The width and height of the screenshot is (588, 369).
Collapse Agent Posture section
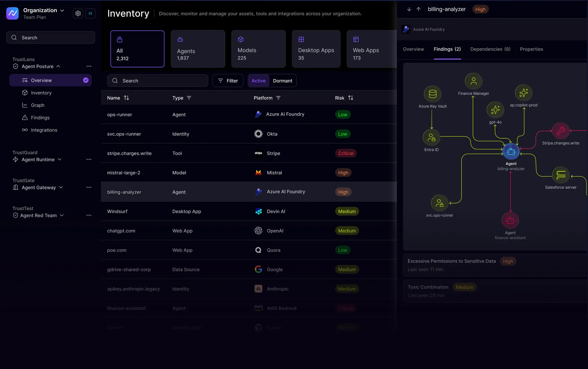(58, 66)
